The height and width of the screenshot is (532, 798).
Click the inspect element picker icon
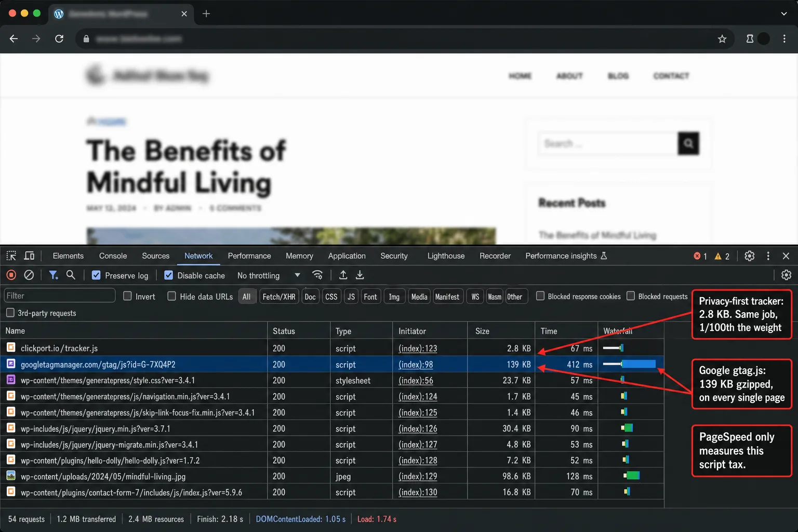click(11, 256)
